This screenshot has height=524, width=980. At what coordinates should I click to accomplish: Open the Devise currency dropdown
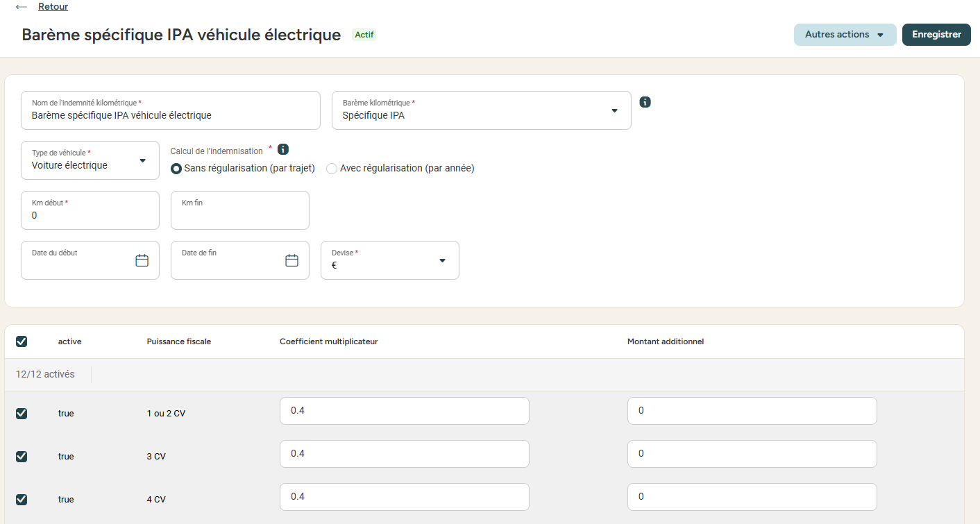(x=389, y=261)
